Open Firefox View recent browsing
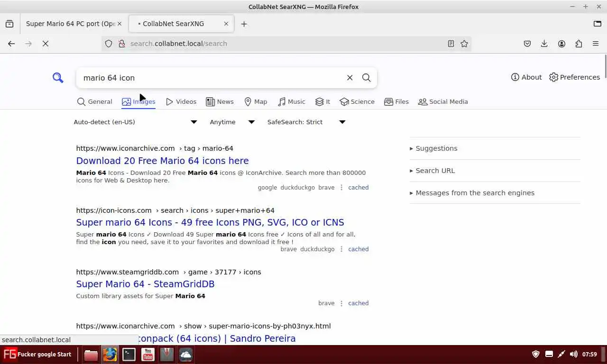 [9, 24]
